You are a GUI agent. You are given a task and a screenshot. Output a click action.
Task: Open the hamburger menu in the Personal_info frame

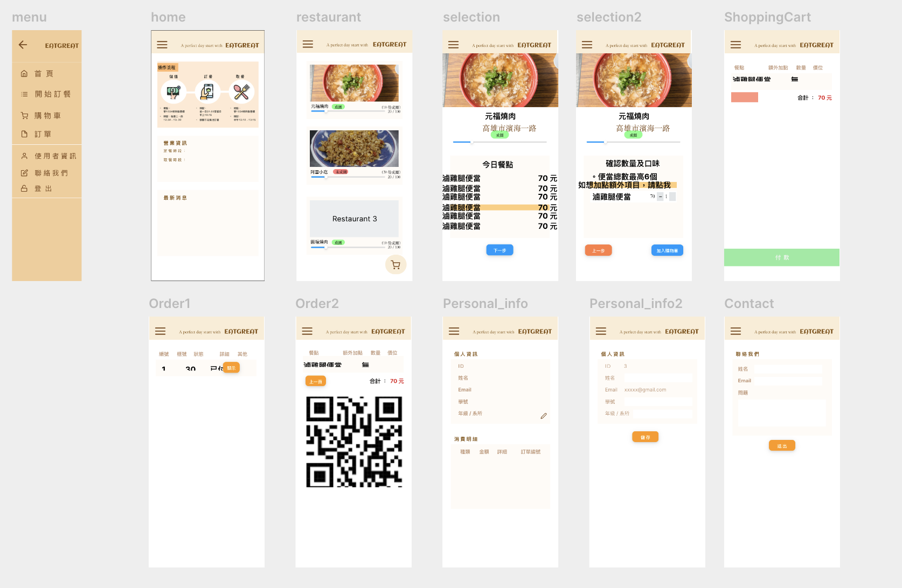coord(454,331)
